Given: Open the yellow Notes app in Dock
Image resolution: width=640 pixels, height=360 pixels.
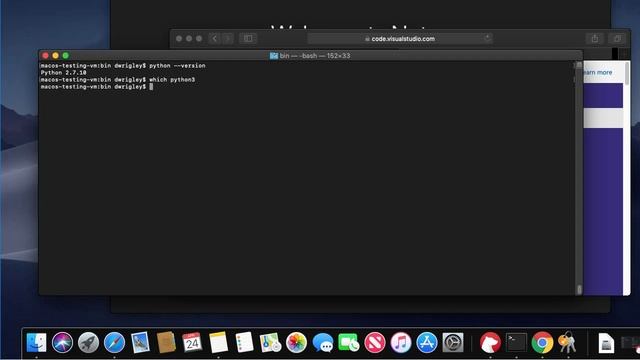Looking at the screenshot, I should (x=218, y=342).
